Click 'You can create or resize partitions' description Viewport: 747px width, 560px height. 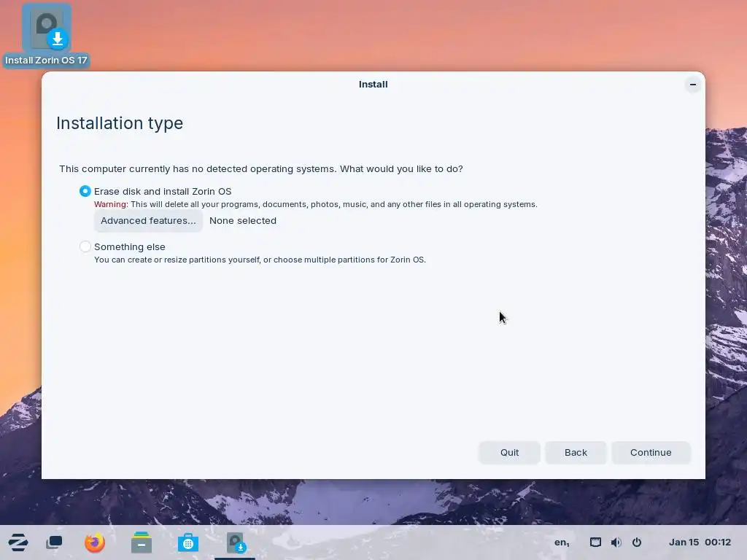pos(260,260)
